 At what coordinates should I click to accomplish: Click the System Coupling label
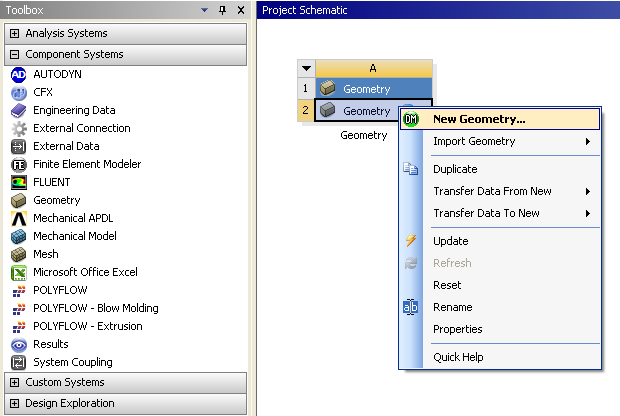[73, 362]
